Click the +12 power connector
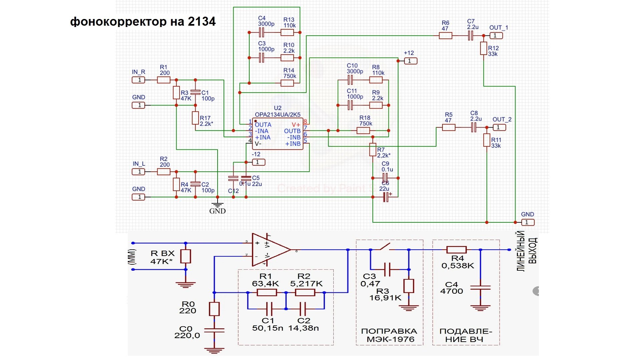This screenshot has height=360, width=644. pos(410,61)
